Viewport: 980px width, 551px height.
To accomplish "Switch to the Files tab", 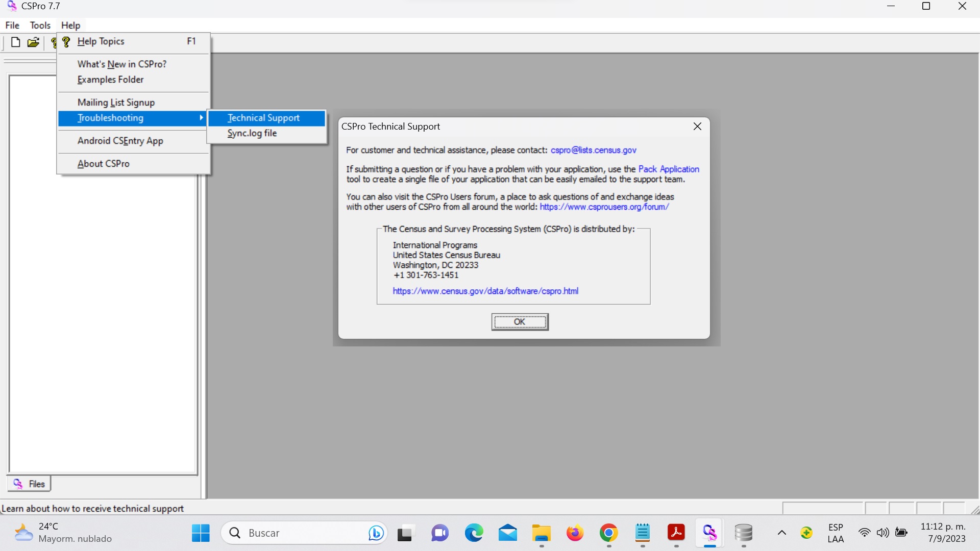I will (29, 484).
